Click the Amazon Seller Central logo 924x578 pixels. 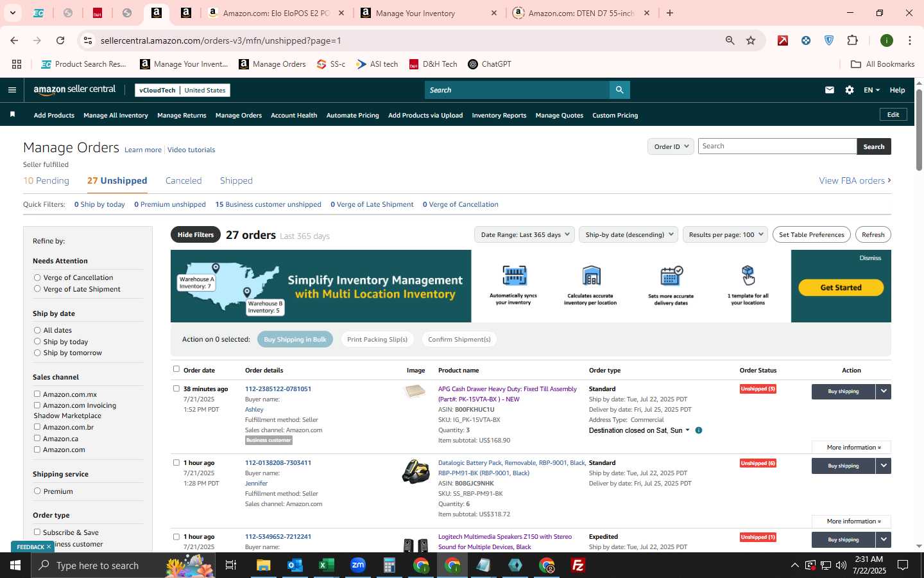74,90
